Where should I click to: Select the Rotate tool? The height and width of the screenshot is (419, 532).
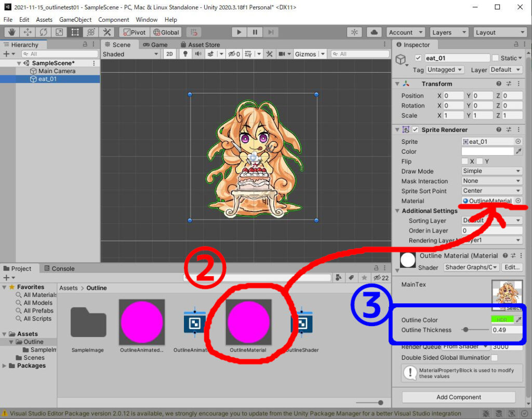tap(44, 32)
